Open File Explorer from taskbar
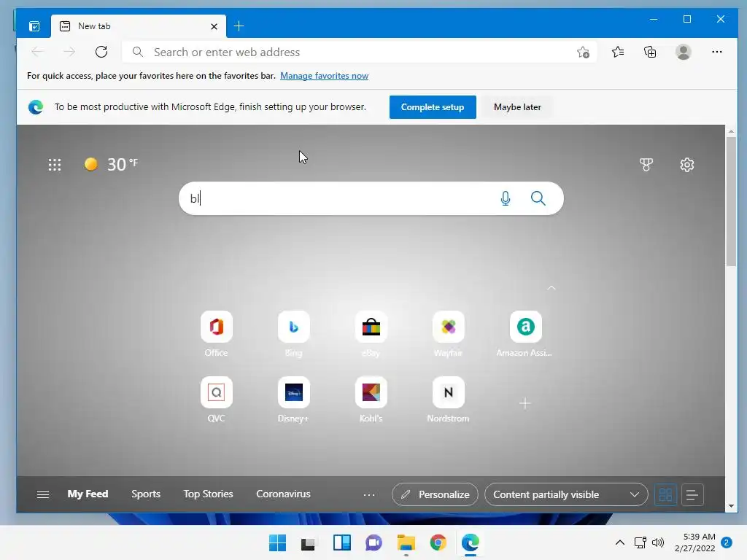The width and height of the screenshot is (747, 560). click(x=406, y=542)
